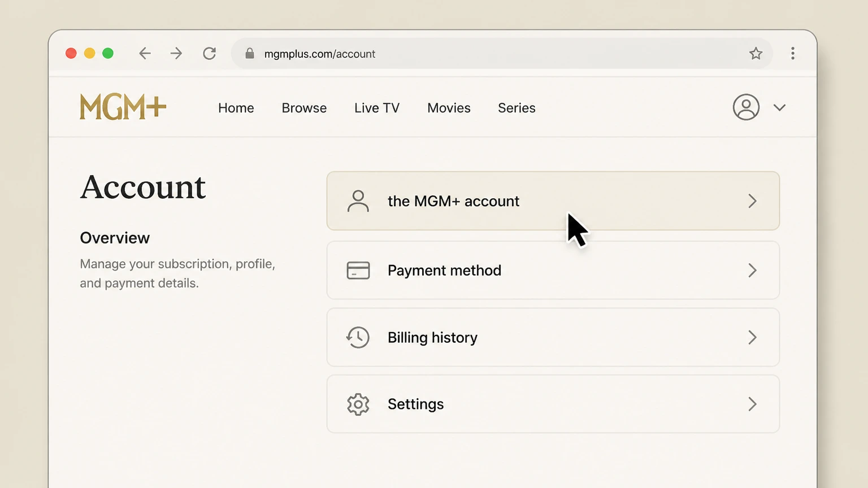Screen dimensions: 868x488
Task: Focus the address bar showing mgmplus.com/account
Action: [x=502, y=54]
